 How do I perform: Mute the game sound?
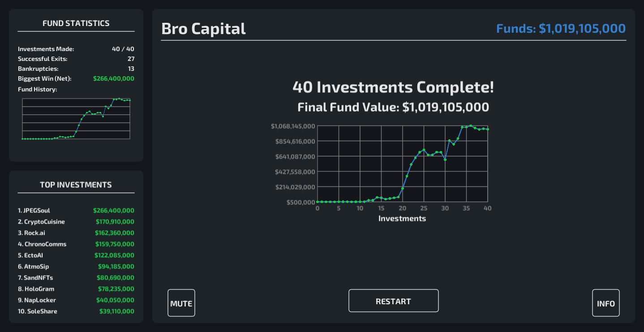tap(181, 303)
